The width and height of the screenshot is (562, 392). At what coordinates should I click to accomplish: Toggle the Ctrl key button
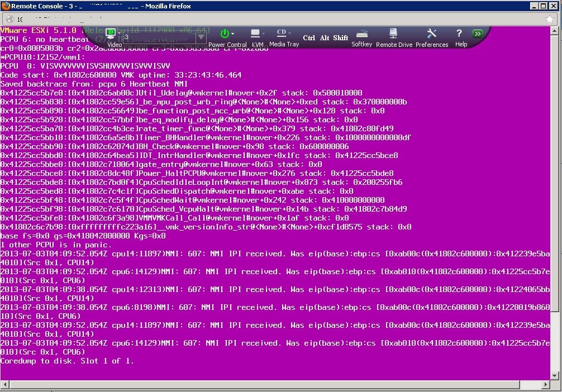click(309, 37)
